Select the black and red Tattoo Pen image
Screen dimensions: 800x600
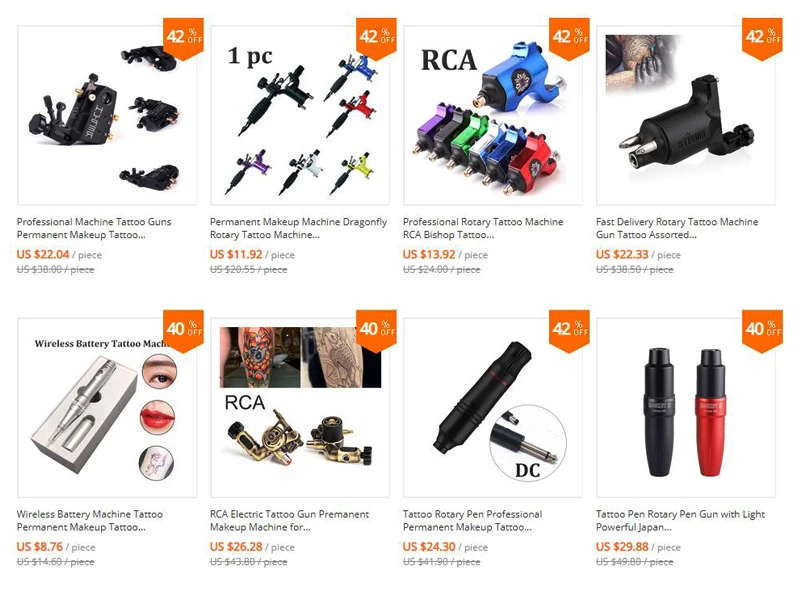686,408
